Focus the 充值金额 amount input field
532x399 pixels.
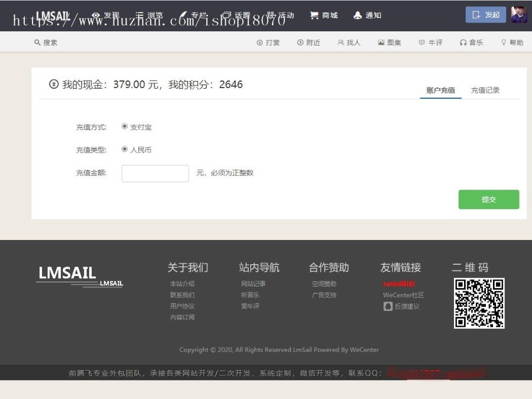155,173
